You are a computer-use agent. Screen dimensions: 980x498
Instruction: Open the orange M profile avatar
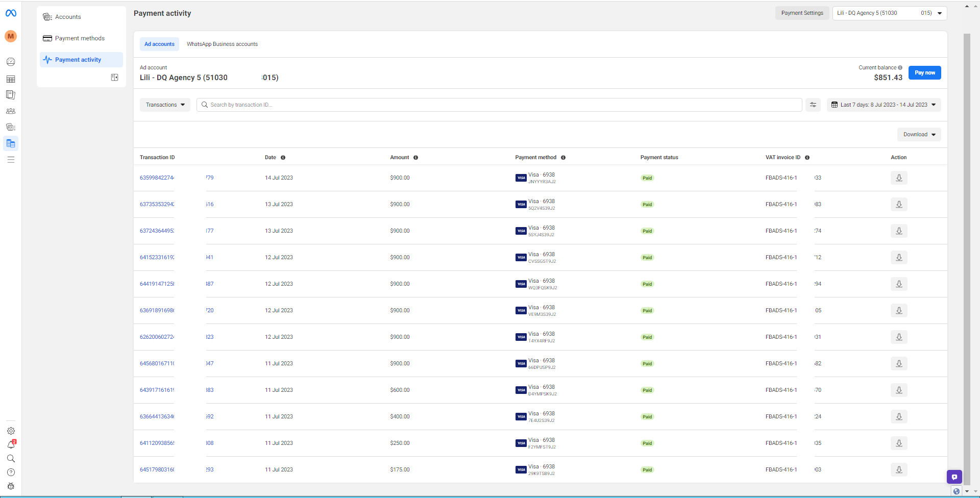[x=11, y=36]
